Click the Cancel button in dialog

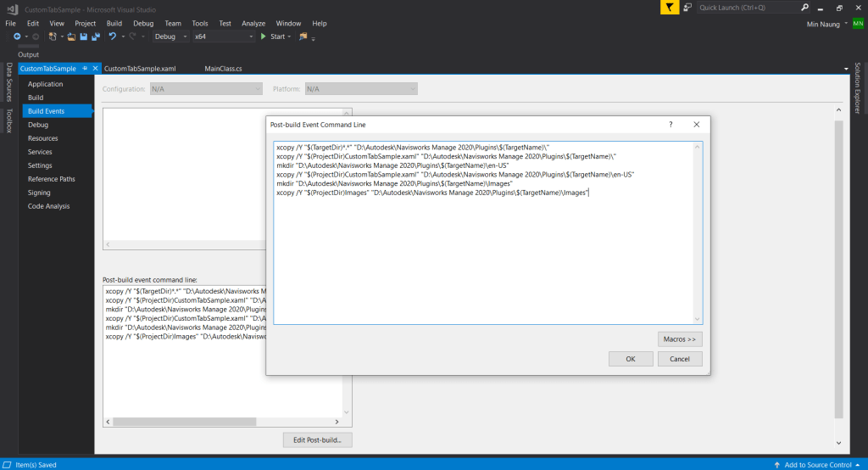coord(680,359)
